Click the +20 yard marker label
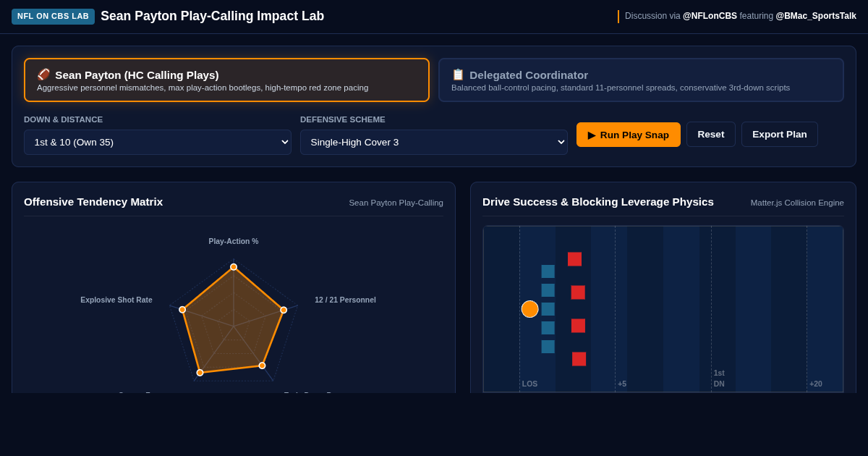 click(x=816, y=384)
